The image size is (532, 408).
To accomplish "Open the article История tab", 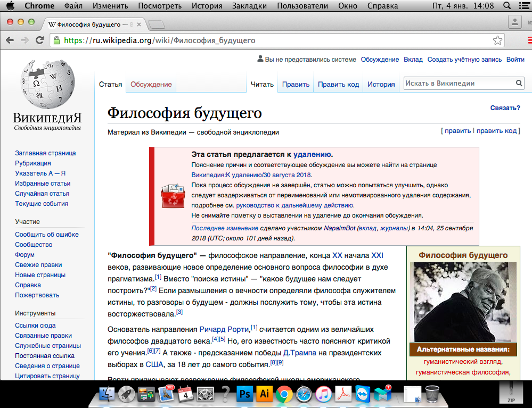I will tap(381, 85).
